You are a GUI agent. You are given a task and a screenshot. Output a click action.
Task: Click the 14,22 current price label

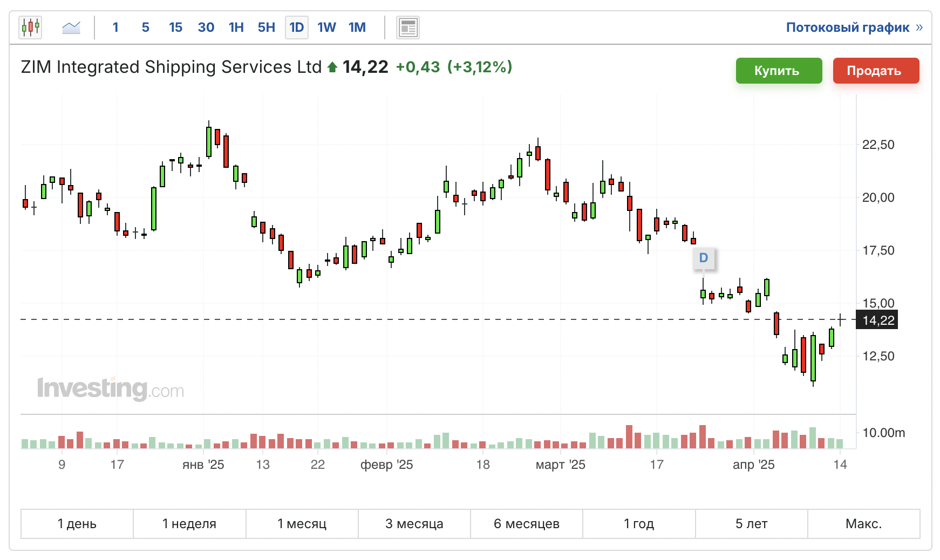point(878,320)
